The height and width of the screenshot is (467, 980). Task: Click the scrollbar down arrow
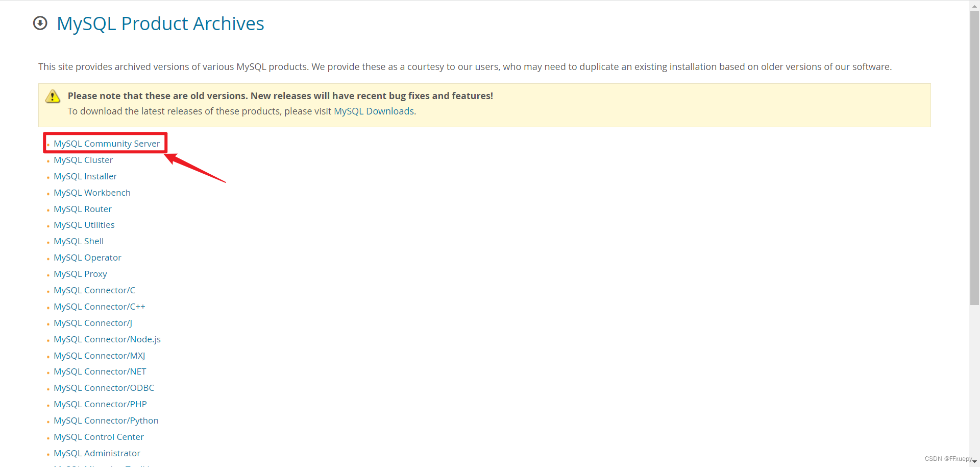[974, 462]
